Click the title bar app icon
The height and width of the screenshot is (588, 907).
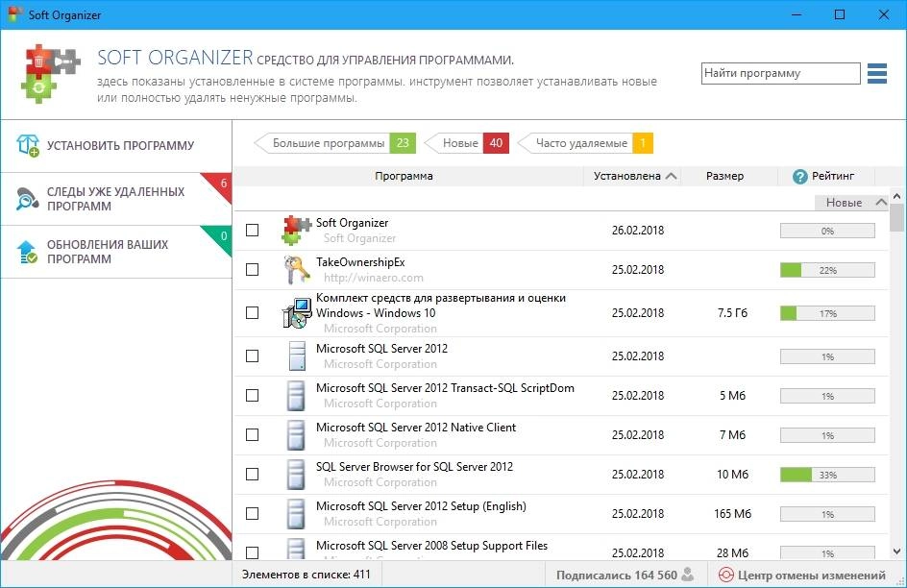click(x=15, y=14)
